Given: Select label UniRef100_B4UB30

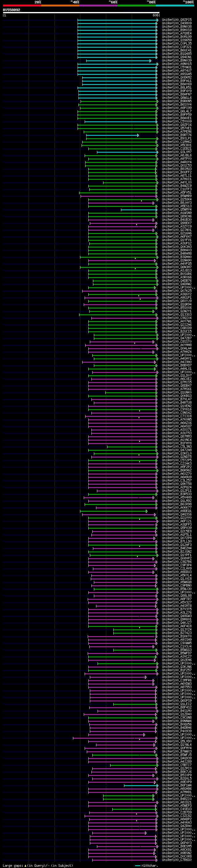Looking at the screenshot, I should click(x=177, y=220).
